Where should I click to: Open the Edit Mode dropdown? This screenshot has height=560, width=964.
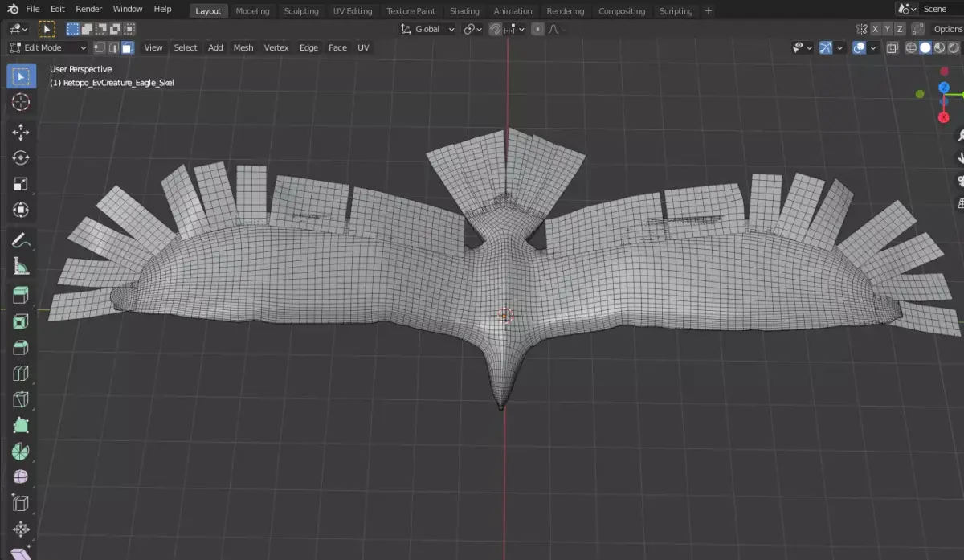[47, 47]
